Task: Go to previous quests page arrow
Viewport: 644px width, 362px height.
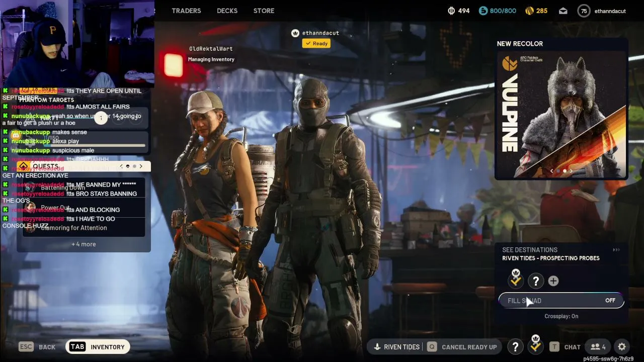Action: [x=121, y=166]
